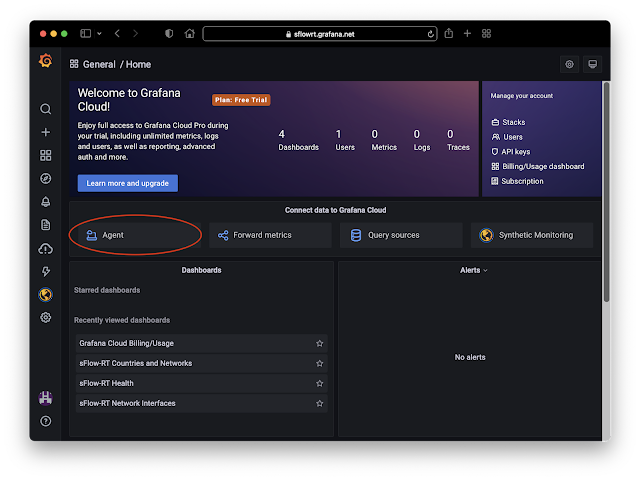The image size is (640, 480).
Task: Star the sFlow-RT Countries and Networks dashboard
Action: click(320, 363)
